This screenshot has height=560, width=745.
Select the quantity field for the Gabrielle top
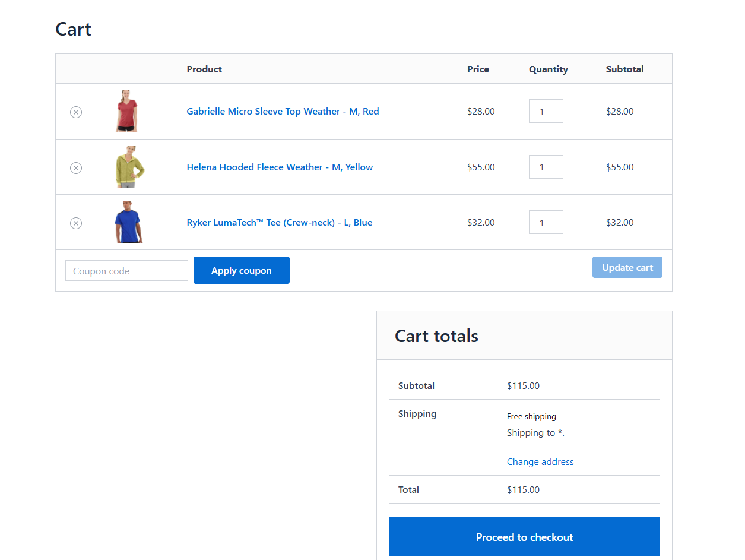[x=546, y=111]
